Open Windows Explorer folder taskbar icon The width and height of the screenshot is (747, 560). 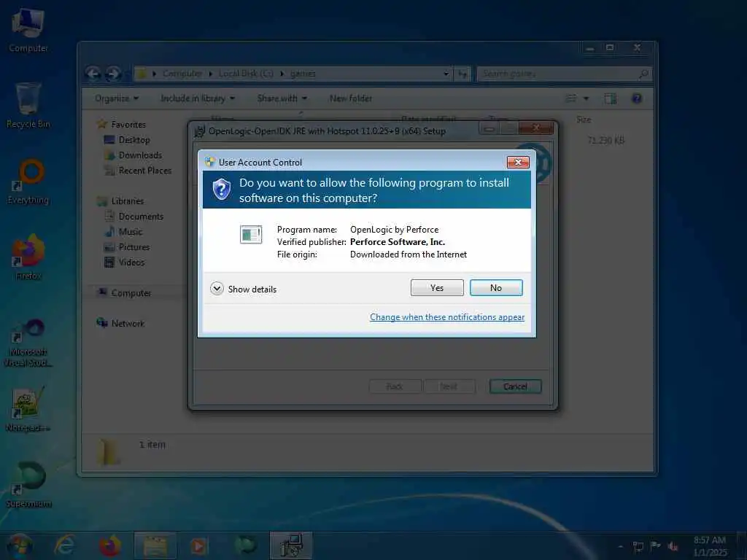pos(155,545)
